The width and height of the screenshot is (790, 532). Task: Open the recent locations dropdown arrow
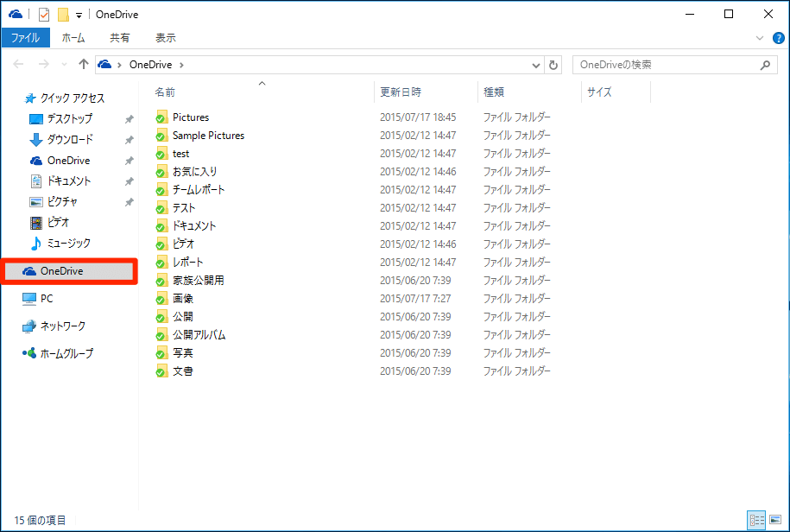(64, 65)
